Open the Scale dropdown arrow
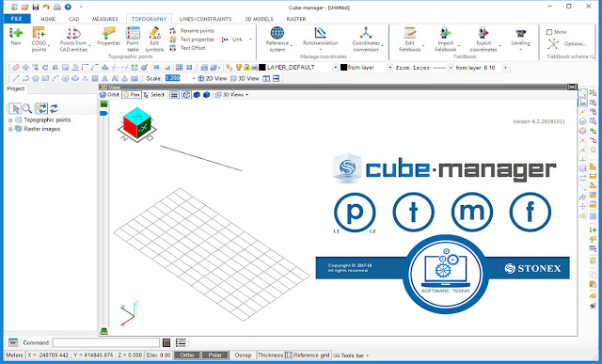This screenshot has width=602, height=364. (193, 78)
